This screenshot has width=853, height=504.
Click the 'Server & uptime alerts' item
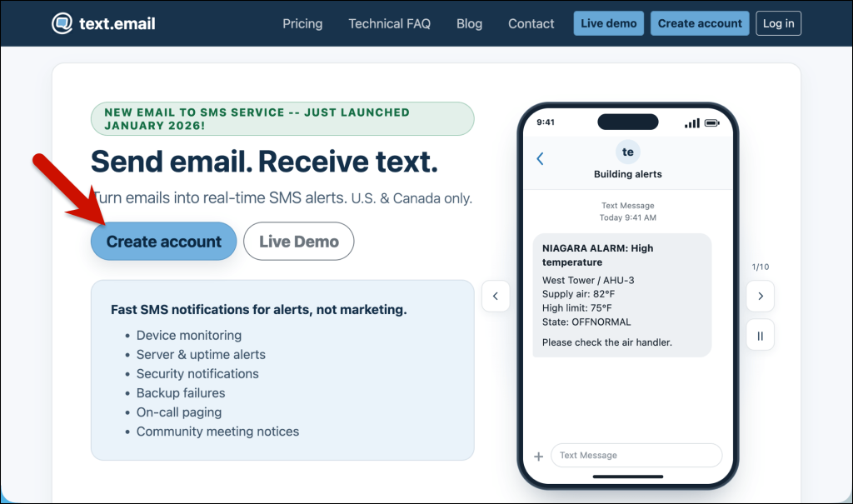pos(201,354)
